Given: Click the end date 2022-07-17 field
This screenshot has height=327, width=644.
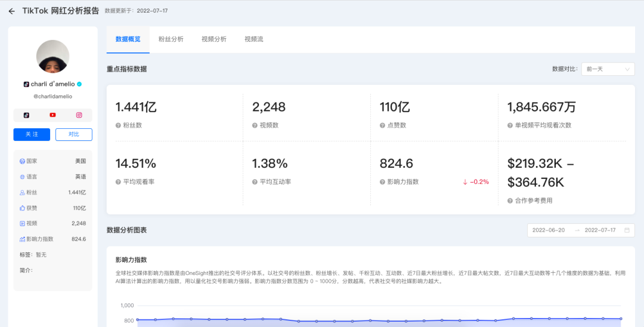Looking at the screenshot, I should tap(600, 230).
